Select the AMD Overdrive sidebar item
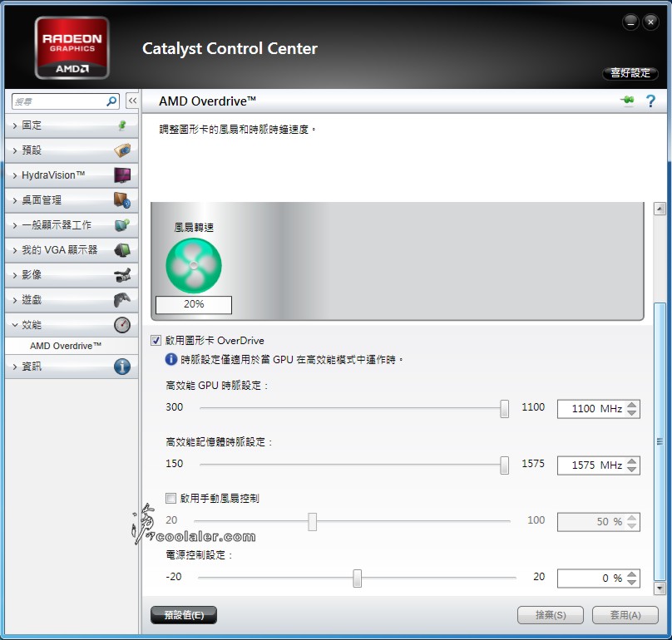672x640 pixels. click(x=72, y=346)
